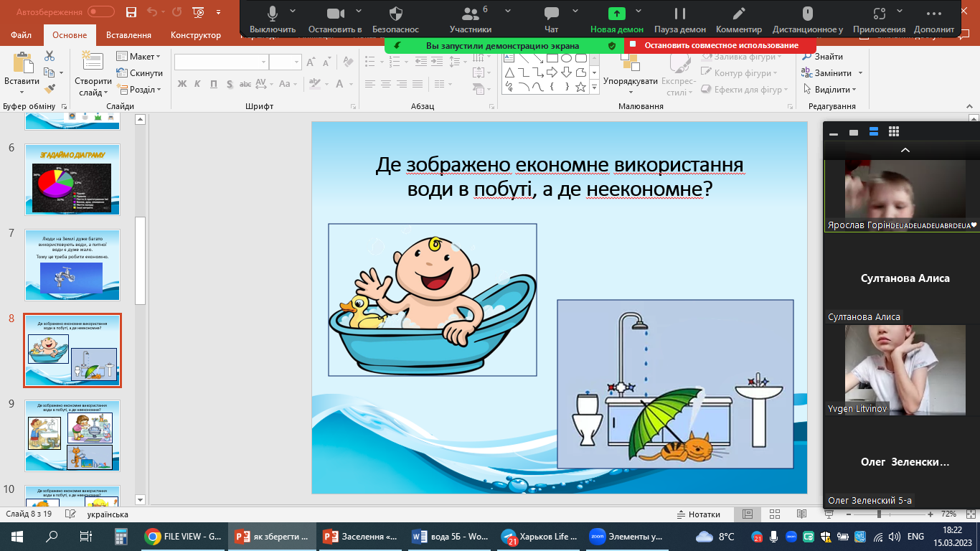Click the spell check icon in status bar
Viewport: 980px width, 551px height.
(x=71, y=514)
